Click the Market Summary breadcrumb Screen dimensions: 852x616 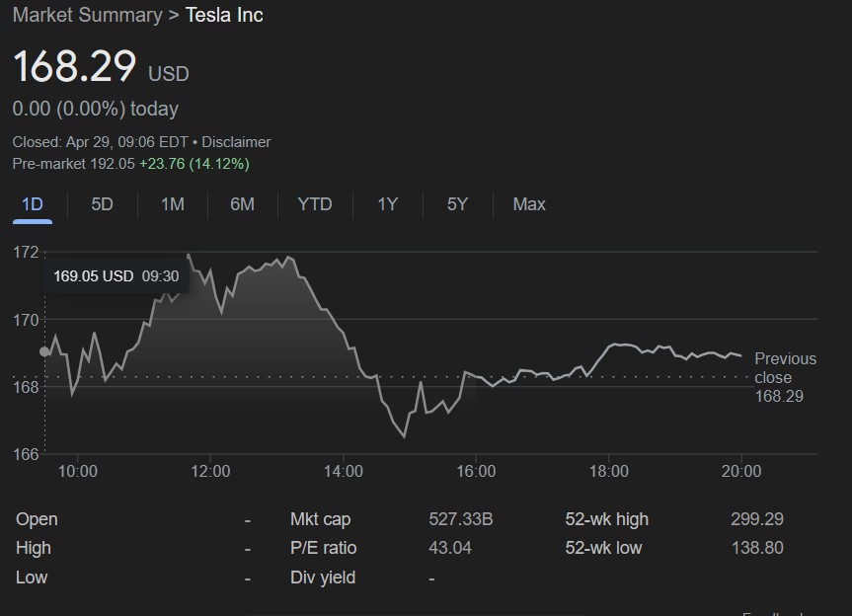click(x=87, y=15)
